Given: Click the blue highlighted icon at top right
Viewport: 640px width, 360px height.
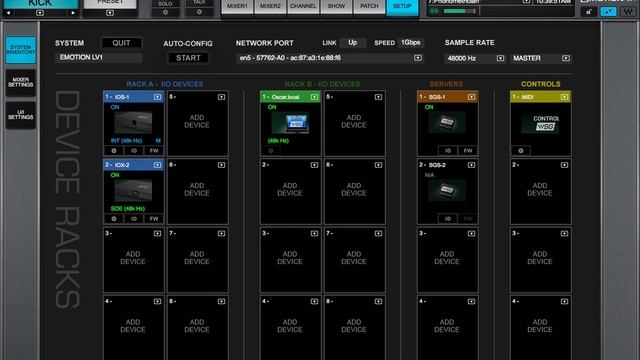Looking at the screenshot, I should pyautogui.click(x=608, y=12).
